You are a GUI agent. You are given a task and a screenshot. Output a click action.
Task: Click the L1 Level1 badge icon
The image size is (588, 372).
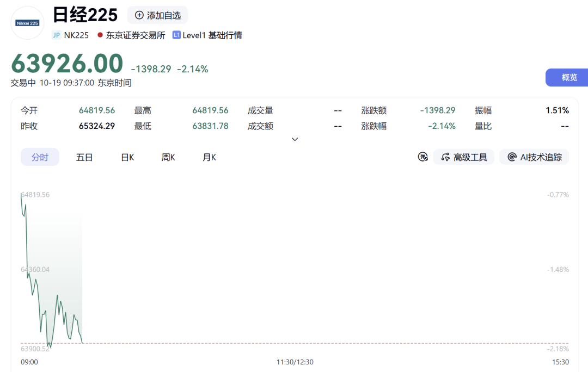[x=176, y=35]
